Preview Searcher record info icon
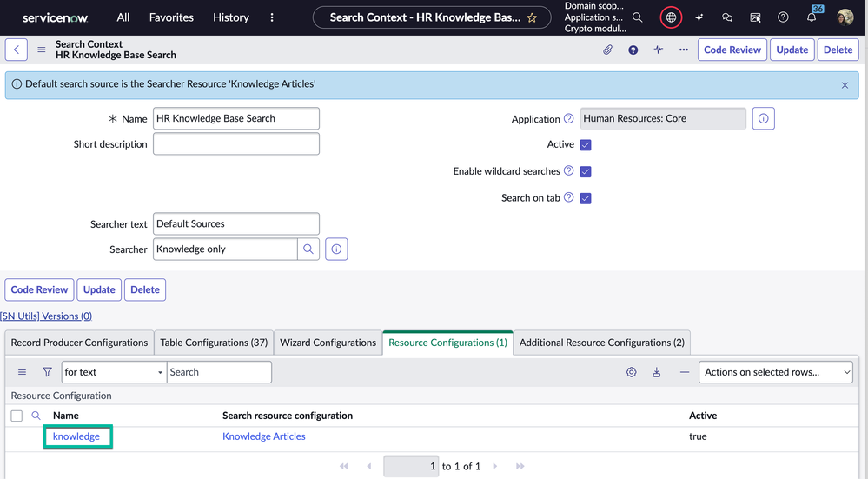The image size is (868, 479). pyautogui.click(x=336, y=249)
